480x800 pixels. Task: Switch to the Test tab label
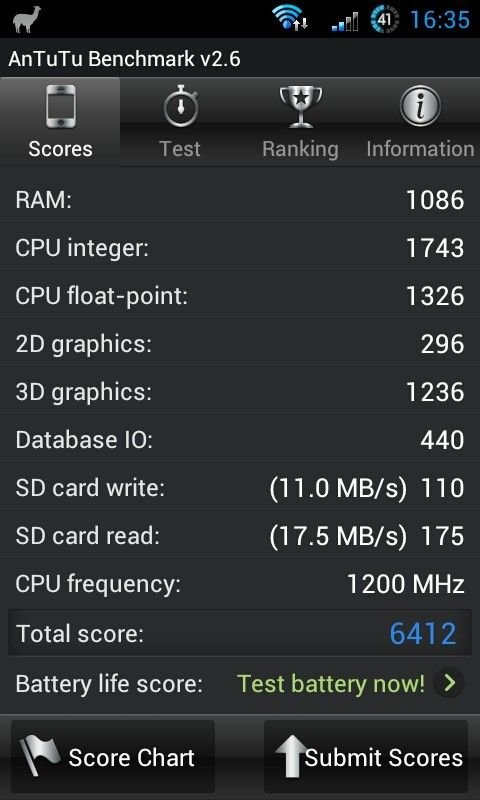click(x=180, y=149)
